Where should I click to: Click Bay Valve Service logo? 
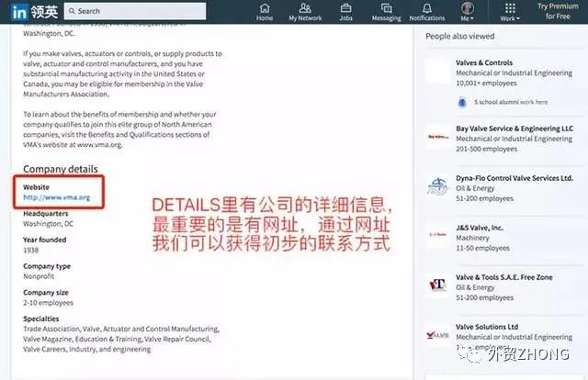pos(437,137)
